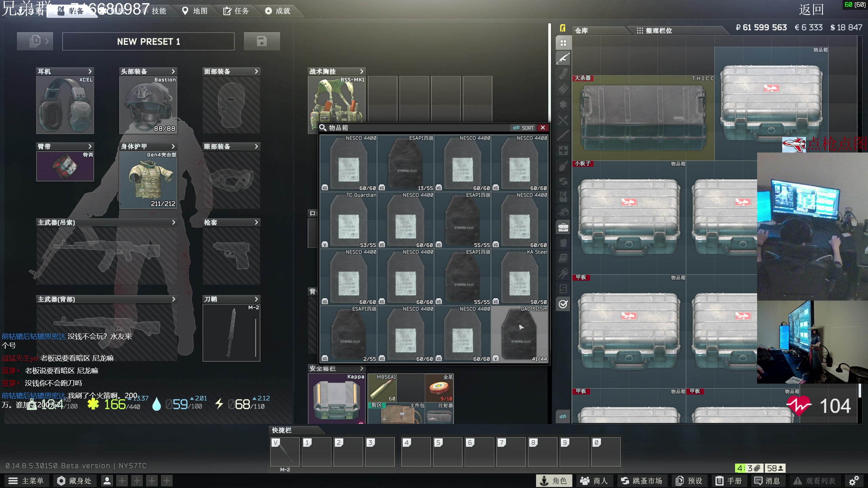Expand the 身体护甲 slot arrow

click(x=173, y=146)
